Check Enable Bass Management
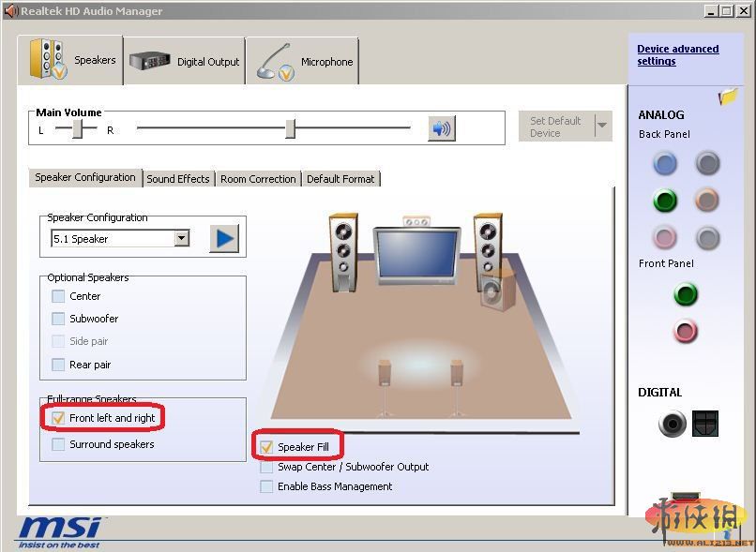Viewport: 756px width, 552px height. click(266, 486)
